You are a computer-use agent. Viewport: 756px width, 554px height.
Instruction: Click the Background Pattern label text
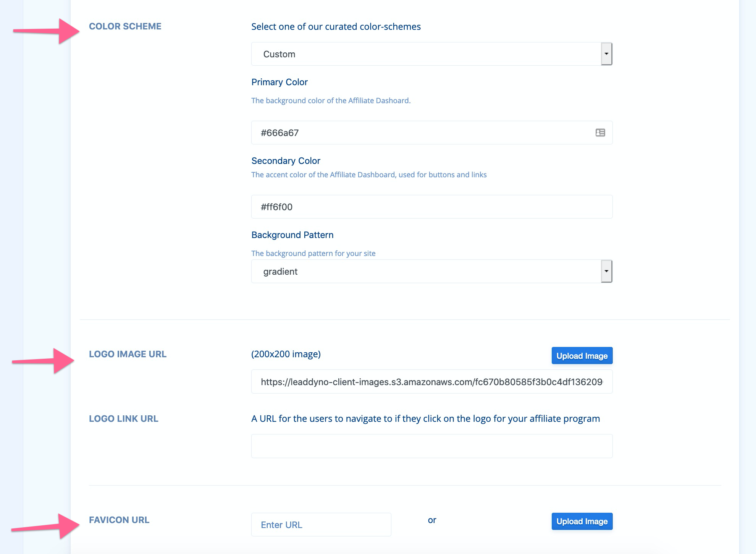click(292, 235)
